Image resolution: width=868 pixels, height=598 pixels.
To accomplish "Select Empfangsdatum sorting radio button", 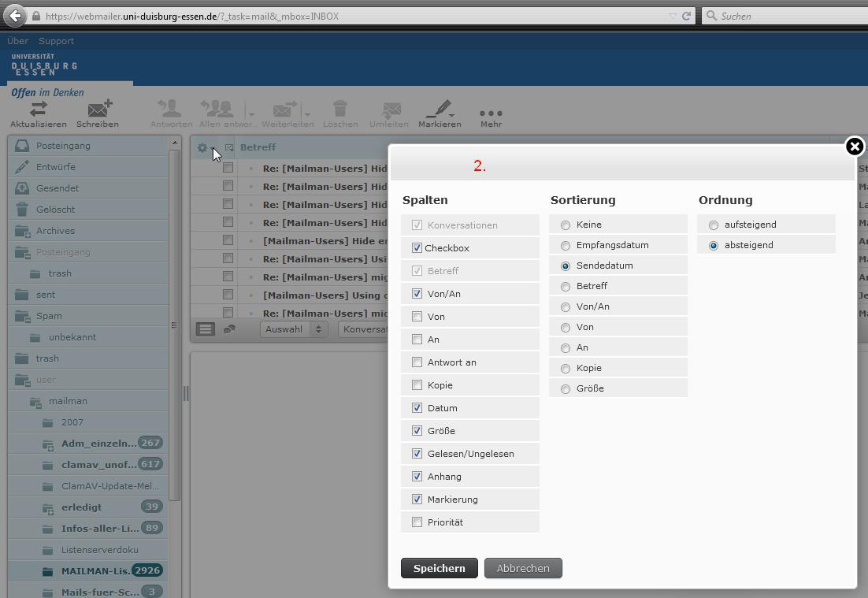I will (566, 246).
